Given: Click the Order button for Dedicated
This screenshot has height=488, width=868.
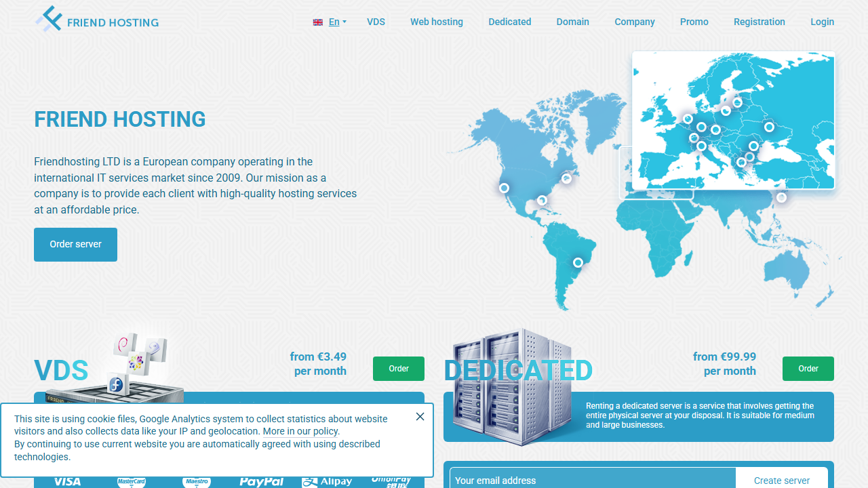Looking at the screenshot, I should (x=808, y=369).
